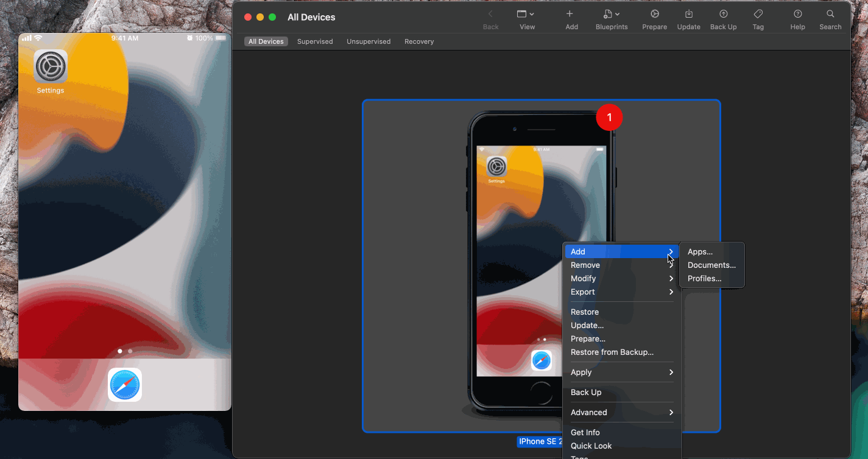The height and width of the screenshot is (459, 868).
Task: Select Get Info in the context menu
Action: 622,432
